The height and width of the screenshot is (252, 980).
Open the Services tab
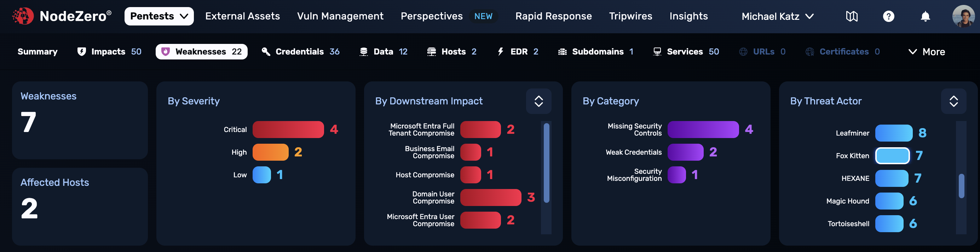[686, 52]
